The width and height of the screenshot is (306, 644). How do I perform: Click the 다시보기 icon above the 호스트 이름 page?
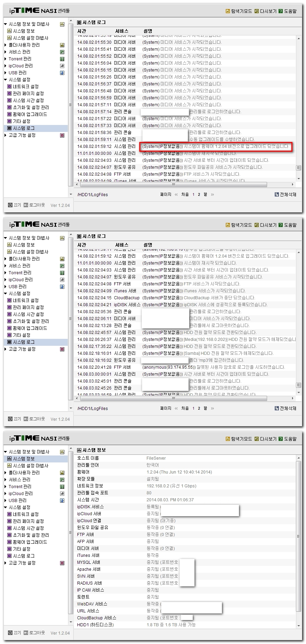257,439
